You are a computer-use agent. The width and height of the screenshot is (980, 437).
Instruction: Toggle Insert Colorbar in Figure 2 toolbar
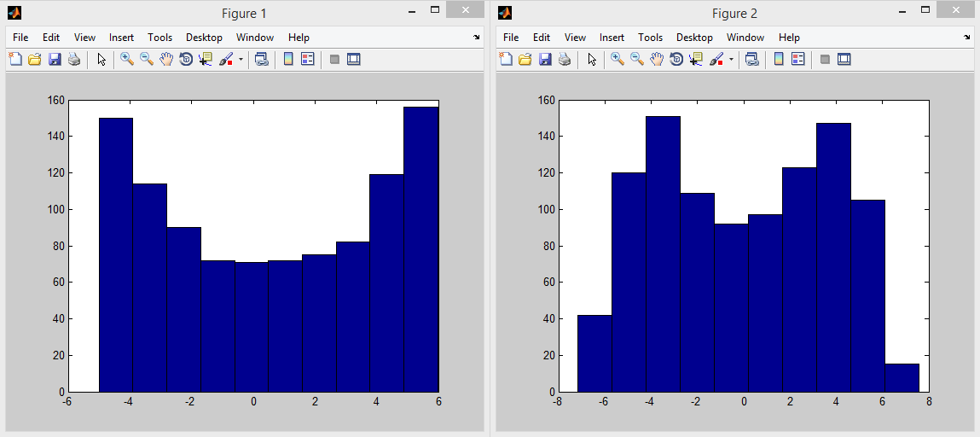779,60
